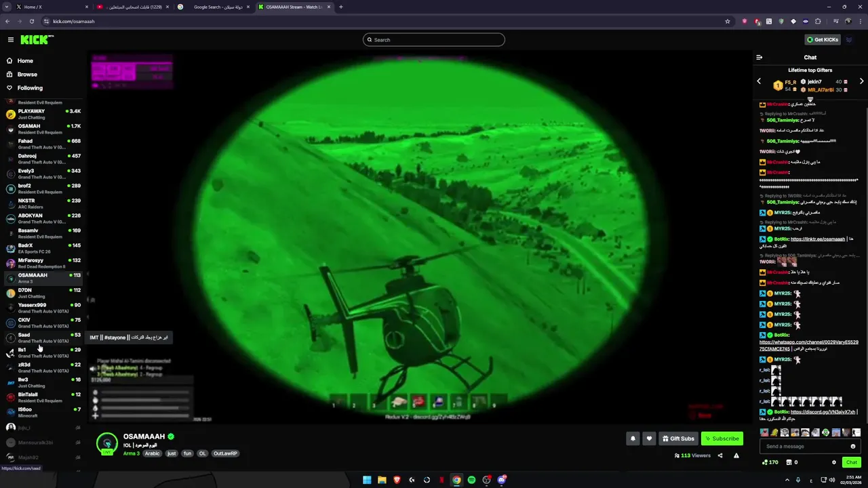Expand hidden system tray icons chevron

point(787,480)
